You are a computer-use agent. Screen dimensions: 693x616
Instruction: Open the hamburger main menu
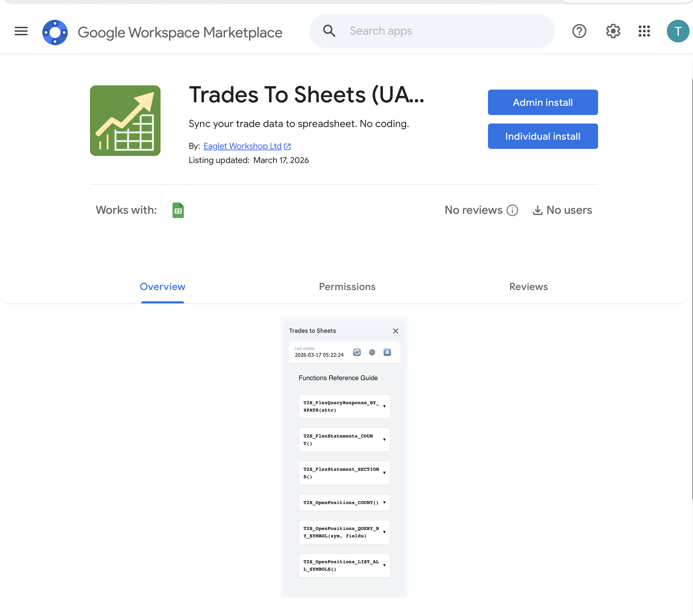pyautogui.click(x=21, y=31)
